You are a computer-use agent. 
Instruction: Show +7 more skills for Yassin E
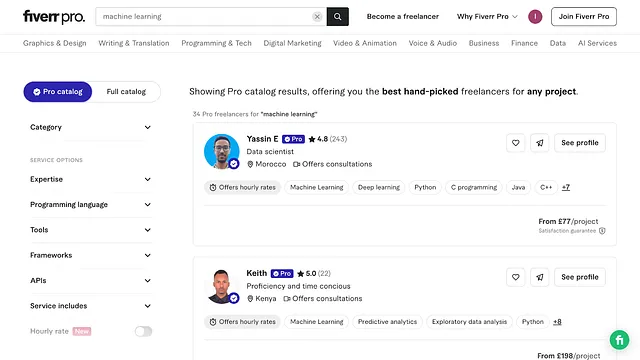[566, 187]
